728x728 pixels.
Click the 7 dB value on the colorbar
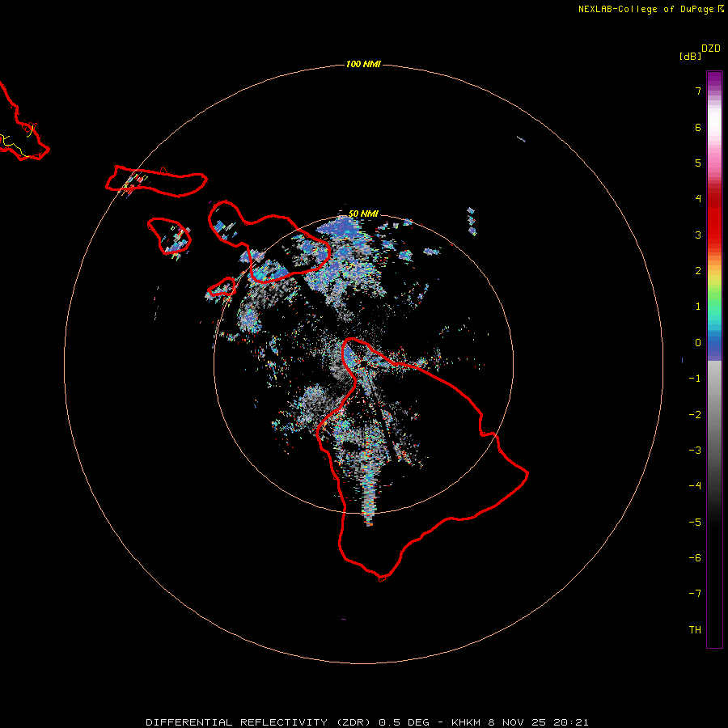point(698,91)
